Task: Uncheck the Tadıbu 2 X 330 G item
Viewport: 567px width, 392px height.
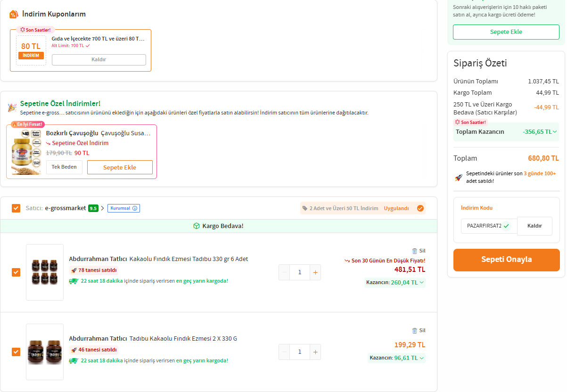Action: click(x=16, y=352)
